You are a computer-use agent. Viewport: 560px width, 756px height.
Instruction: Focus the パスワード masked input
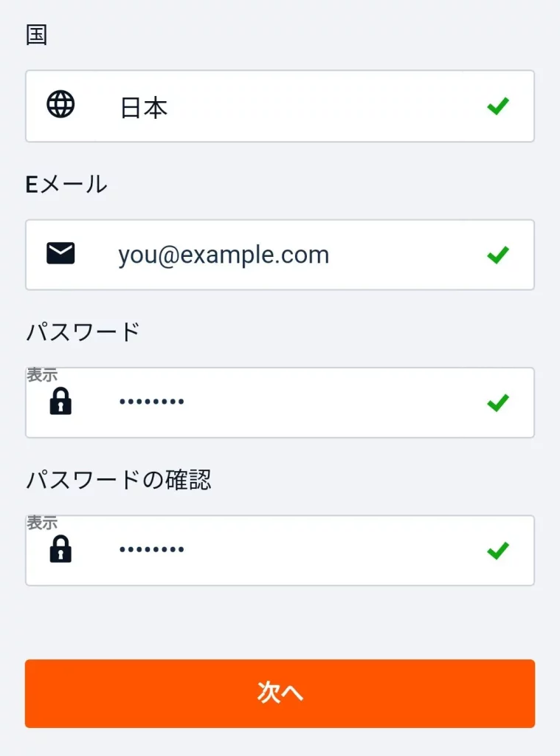[x=295, y=402]
